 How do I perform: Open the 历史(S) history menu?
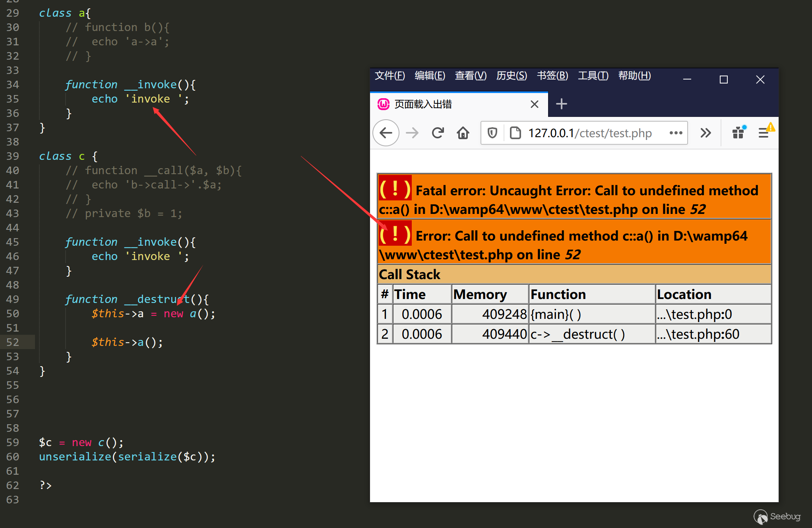click(x=512, y=76)
